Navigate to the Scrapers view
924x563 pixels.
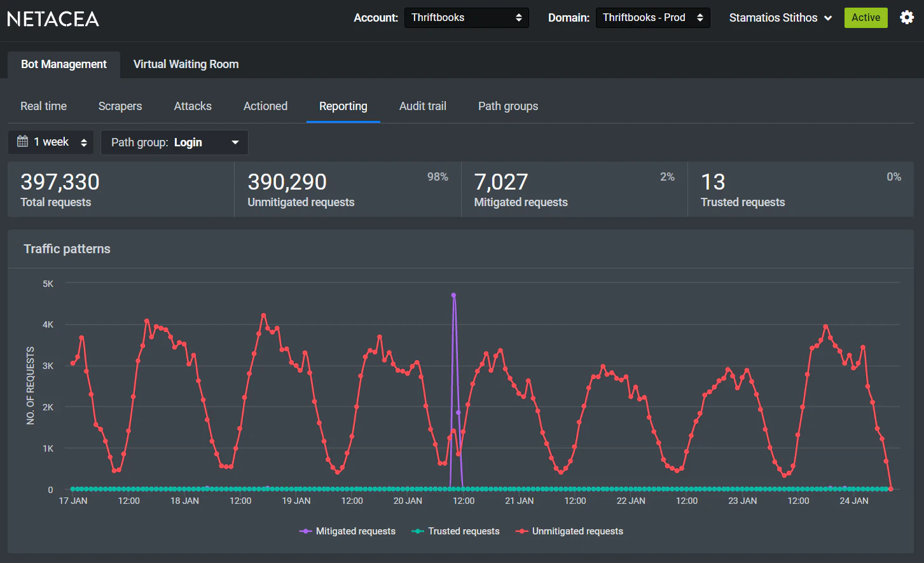(120, 106)
